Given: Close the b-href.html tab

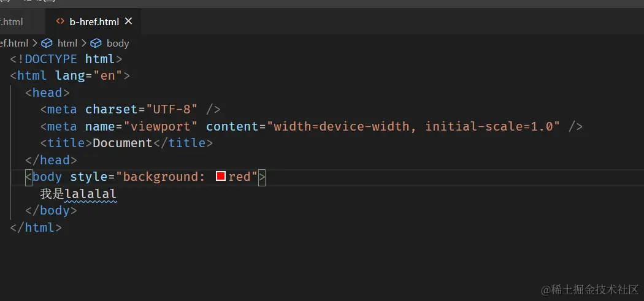Looking at the screenshot, I should coord(128,21).
